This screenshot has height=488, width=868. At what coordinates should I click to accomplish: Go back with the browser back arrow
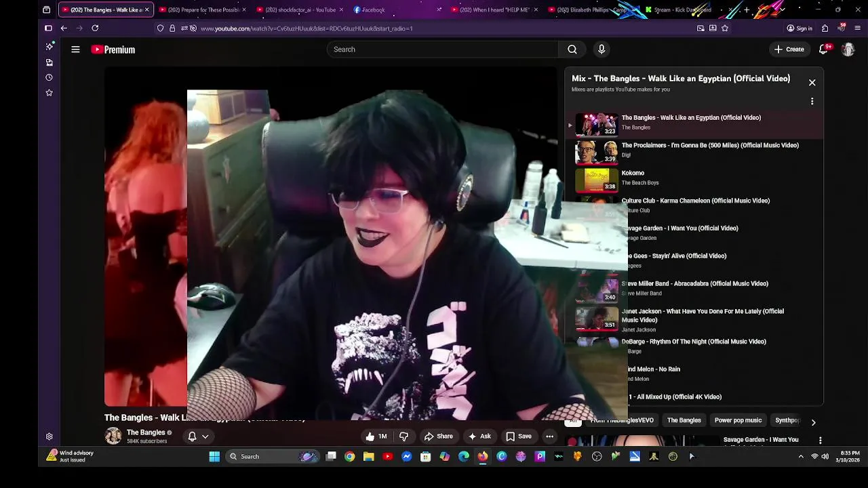pyautogui.click(x=64, y=28)
